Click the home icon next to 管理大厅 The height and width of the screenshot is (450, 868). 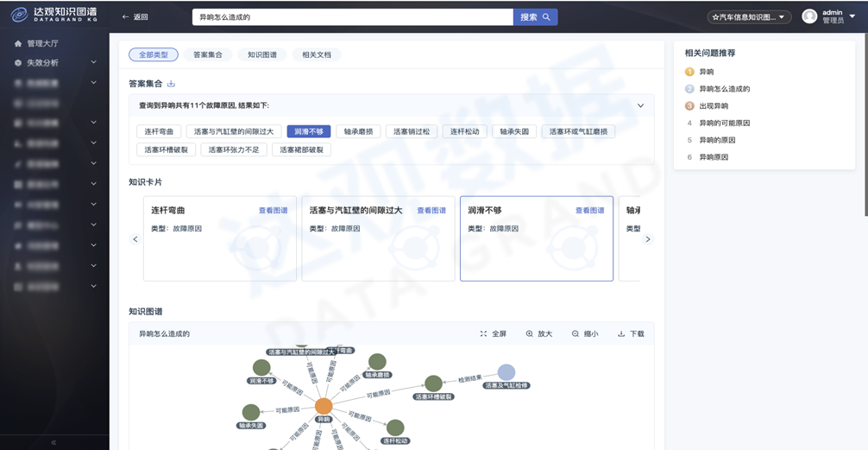pos(18,43)
